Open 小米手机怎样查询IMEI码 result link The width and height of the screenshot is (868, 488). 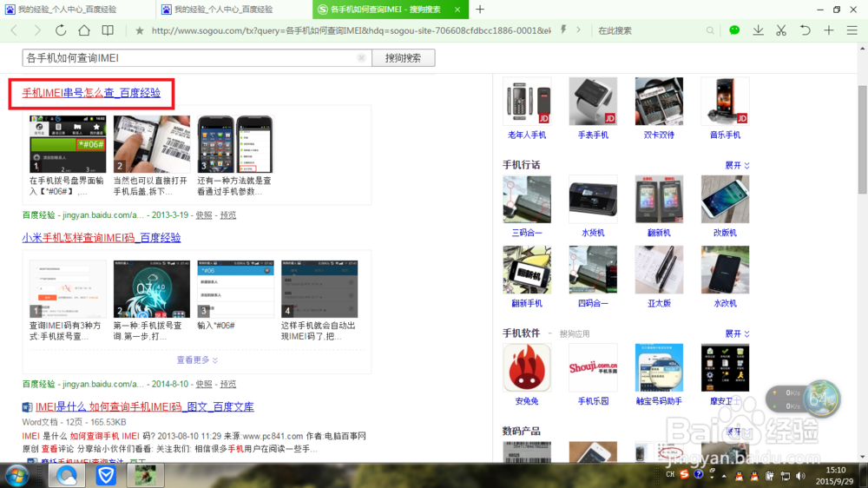click(102, 238)
